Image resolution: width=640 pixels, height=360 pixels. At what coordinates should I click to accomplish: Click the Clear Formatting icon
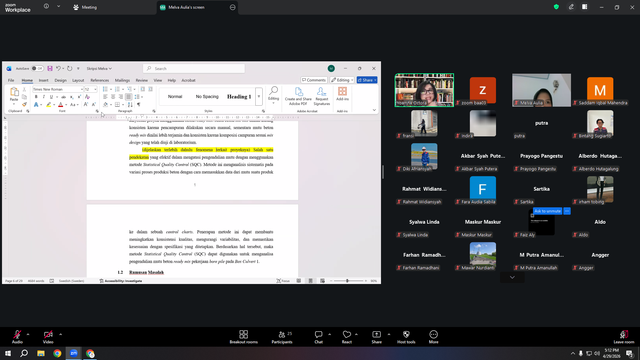point(87,97)
